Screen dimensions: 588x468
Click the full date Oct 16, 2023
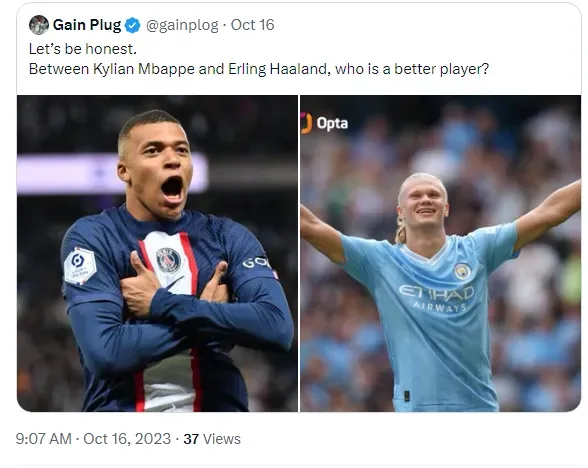point(127,439)
